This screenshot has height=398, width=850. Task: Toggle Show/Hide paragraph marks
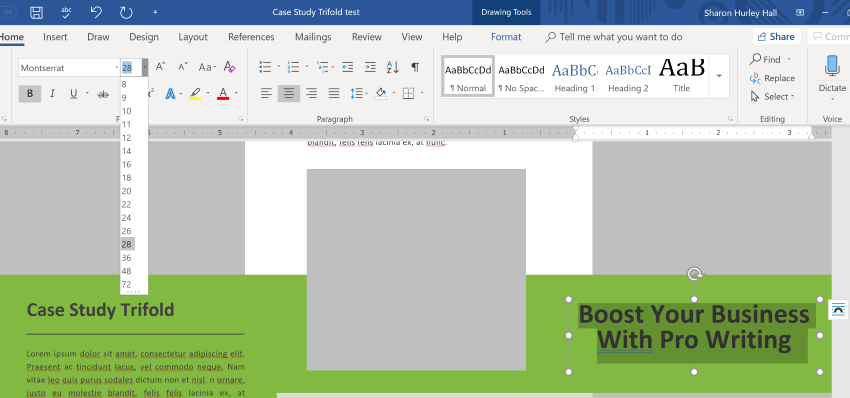click(415, 67)
